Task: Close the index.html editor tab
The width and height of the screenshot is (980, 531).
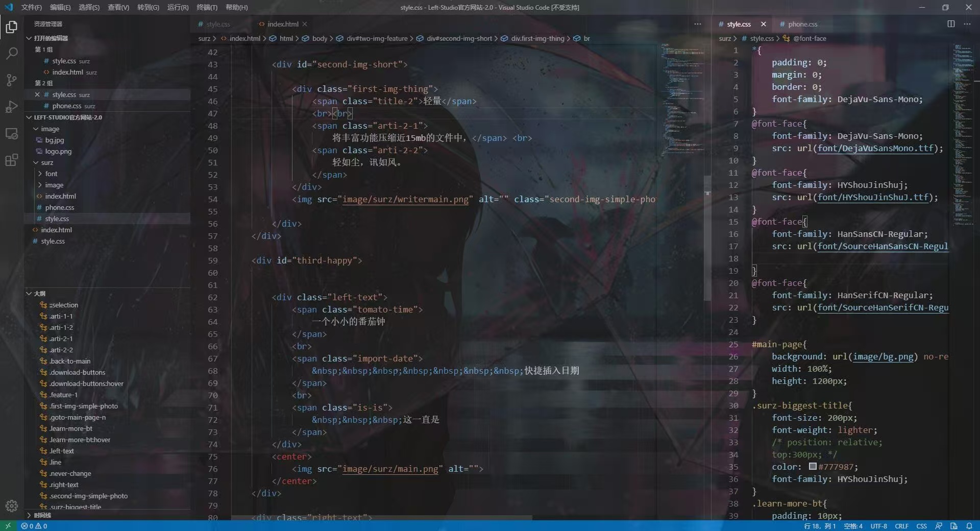Action: (305, 24)
